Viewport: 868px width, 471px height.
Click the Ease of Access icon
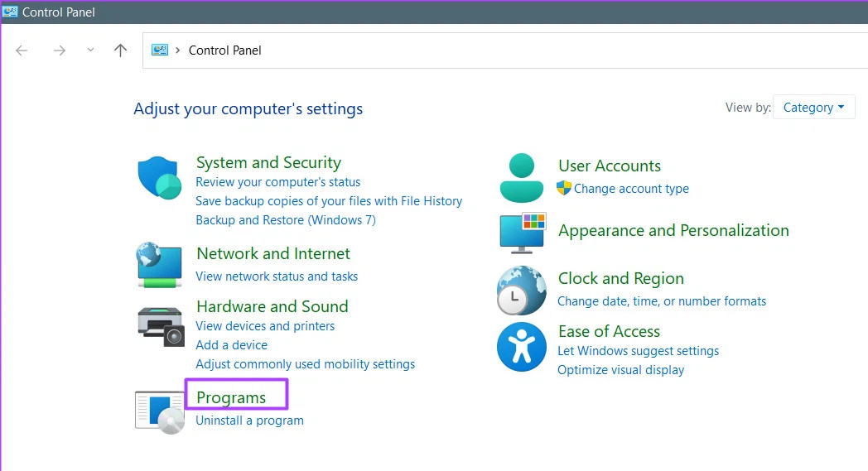click(x=522, y=347)
